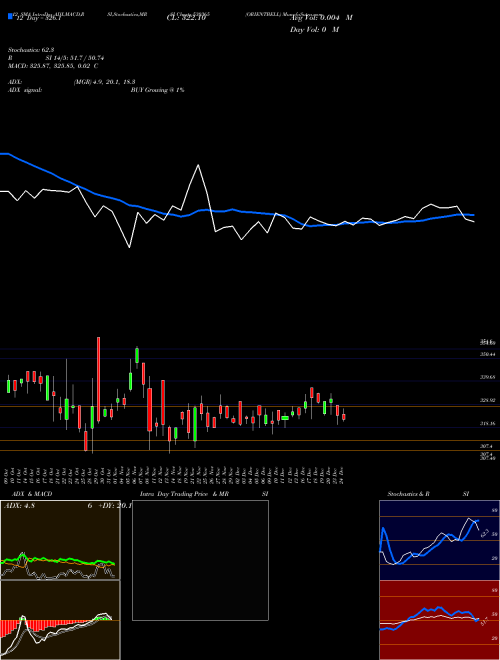Open the MACD histogram chart thumbnail
The image size is (500, 660).
click(60, 620)
